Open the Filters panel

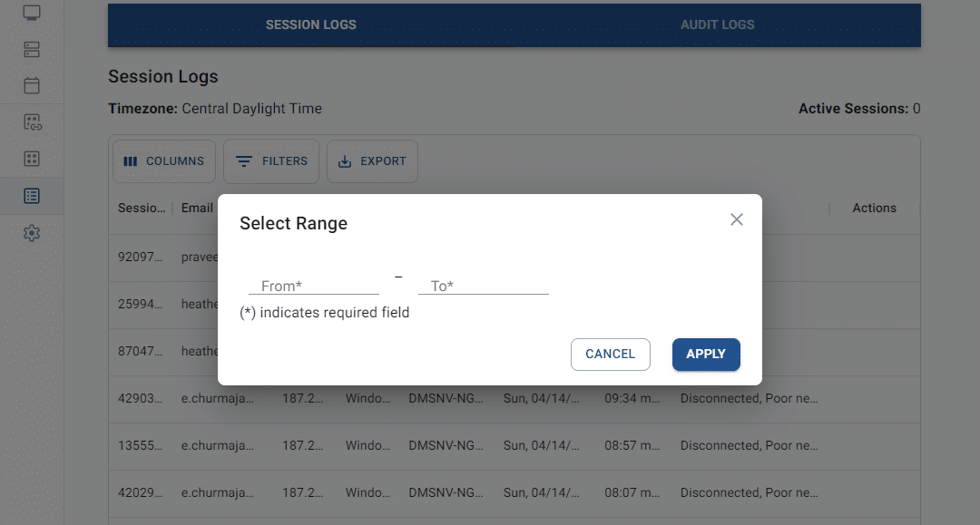point(271,161)
